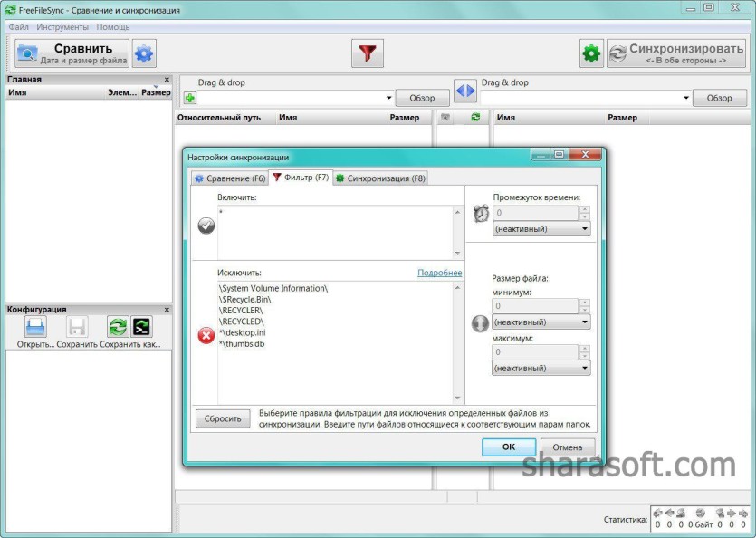Add a folder pair with the green plus icon
Image resolution: width=756 pixels, height=538 pixels.
click(190, 98)
